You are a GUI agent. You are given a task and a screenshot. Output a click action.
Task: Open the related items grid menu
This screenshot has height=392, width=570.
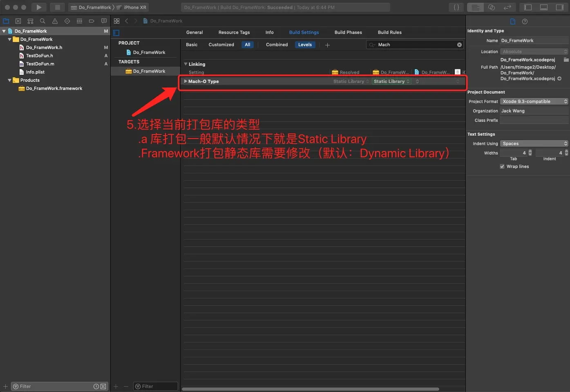coord(117,21)
